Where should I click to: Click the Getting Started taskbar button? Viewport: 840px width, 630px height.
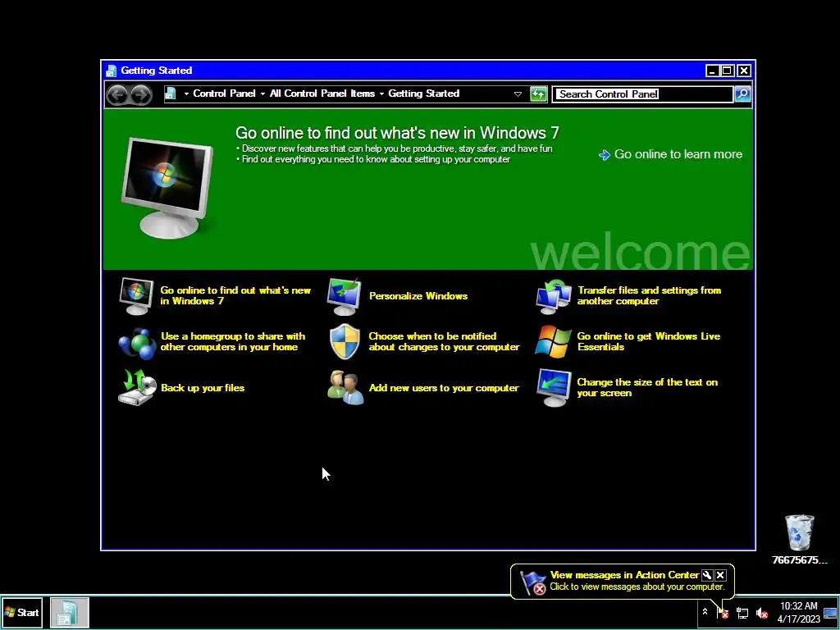tap(69, 612)
